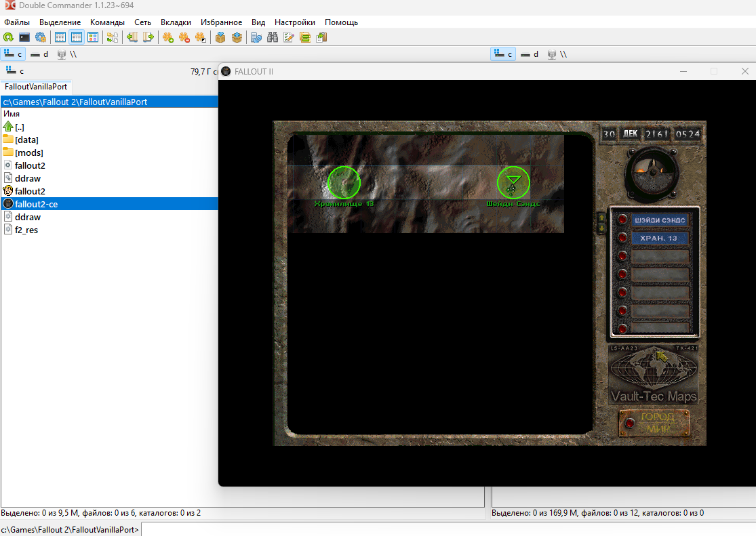Click the swap panels toolbar icon
The width and height of the screenshot is (756, 536).
pos(113,37)
